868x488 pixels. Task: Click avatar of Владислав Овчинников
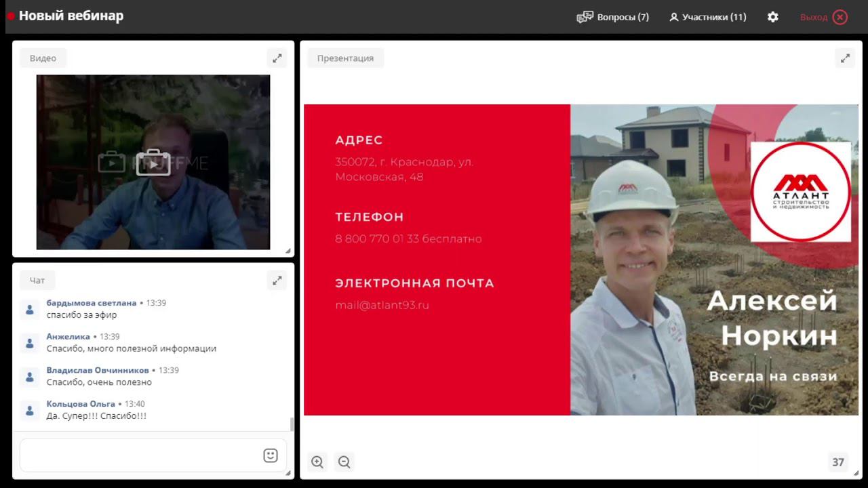29,377
